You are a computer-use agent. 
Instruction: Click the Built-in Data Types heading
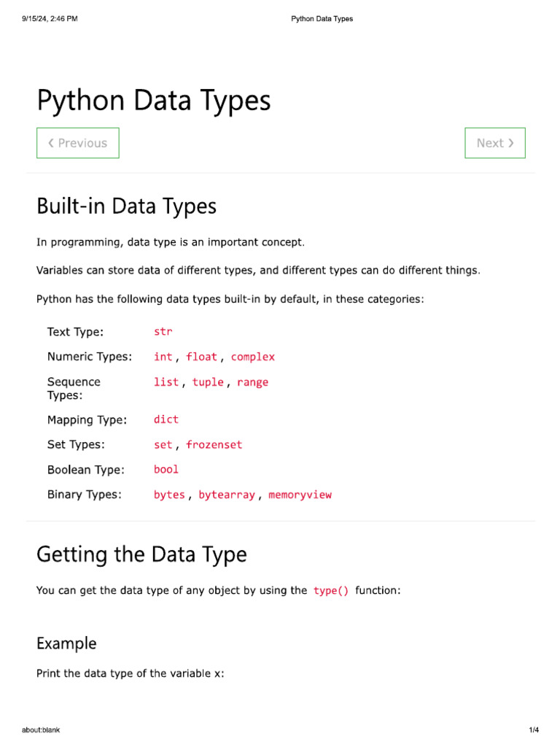coord(127,206)
